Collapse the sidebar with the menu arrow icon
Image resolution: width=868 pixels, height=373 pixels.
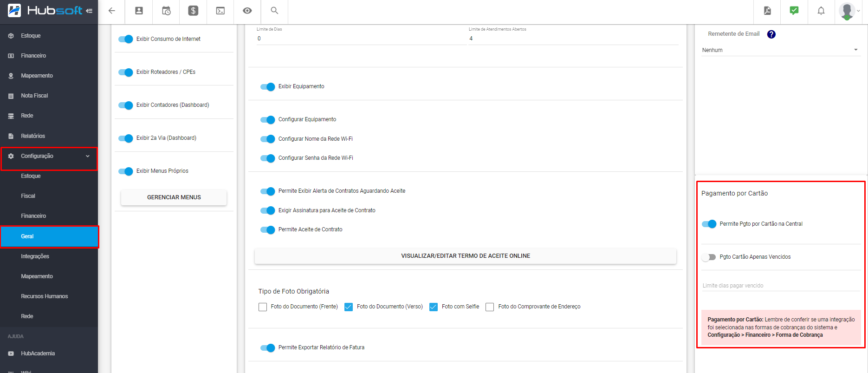click(89, 11)
